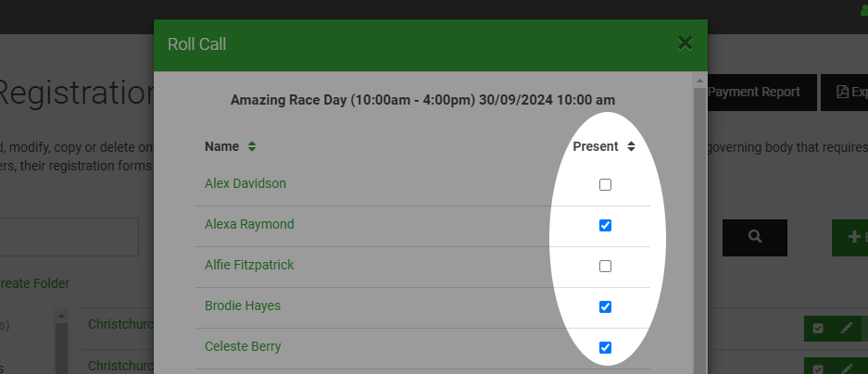
Task: Click the user icon in top bar
Action: [x=864, y=10]
